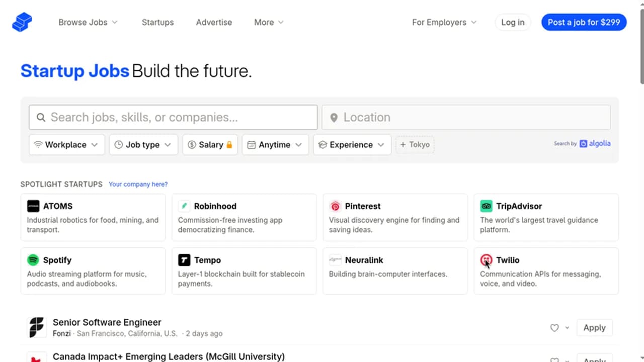Viewport: 644px width, 362px height.
Task: Click the Neuralink logo icon
Action: (x=335, y=260)
